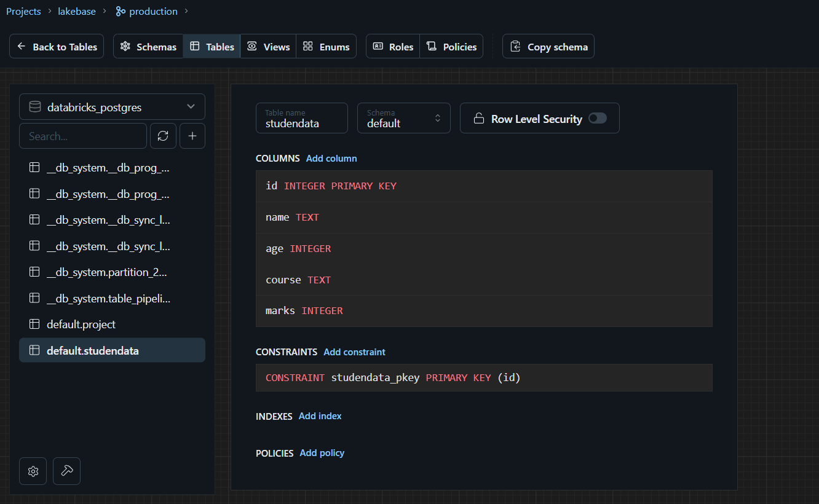This screenshot has width=819, height=504.
Task: Open settings gear icon in sidebar
Action: tap(33, 471)
